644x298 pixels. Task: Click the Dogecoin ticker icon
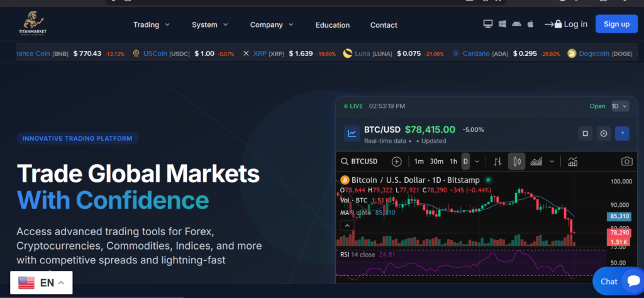571,53
